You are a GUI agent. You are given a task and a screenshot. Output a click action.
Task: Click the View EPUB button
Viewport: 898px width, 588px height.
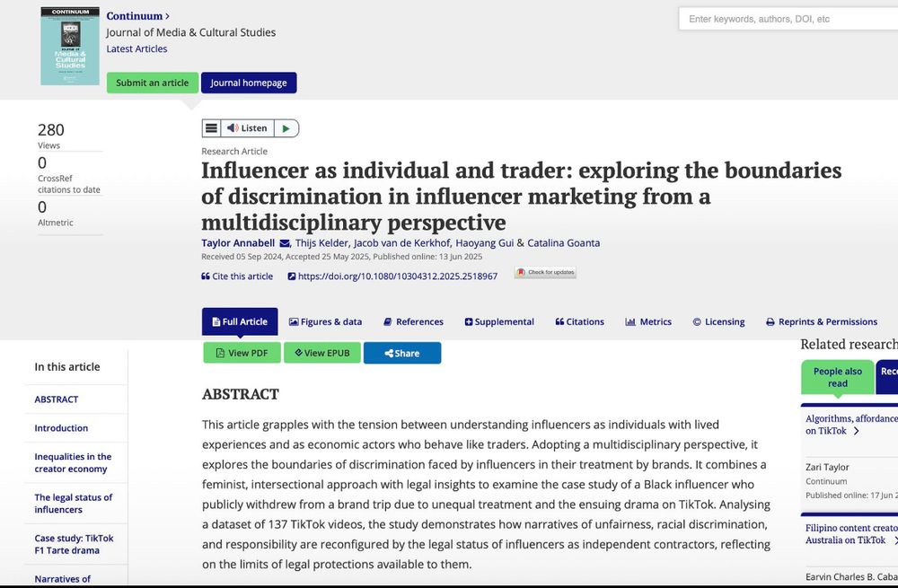click(322, 353)
